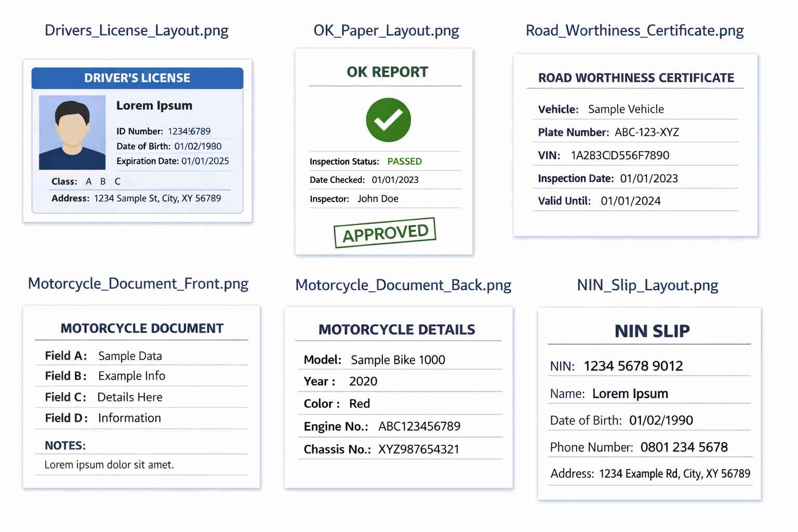Image resolution: width=798 pixels, height=532 pixels.
Task: Click the NIN value 1234 5678 9012
Action: [x=633, y=366]
